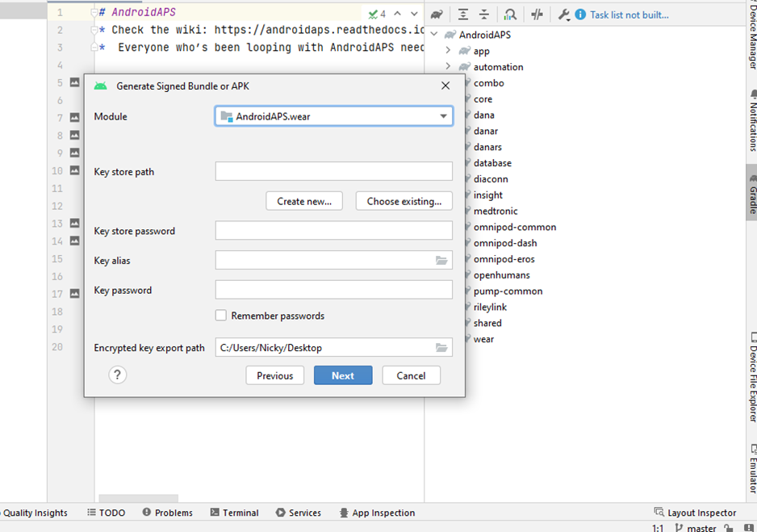Click gutter image icon on line 5
The width and height of the screenshot is (757, 532).
coord(75,82)
